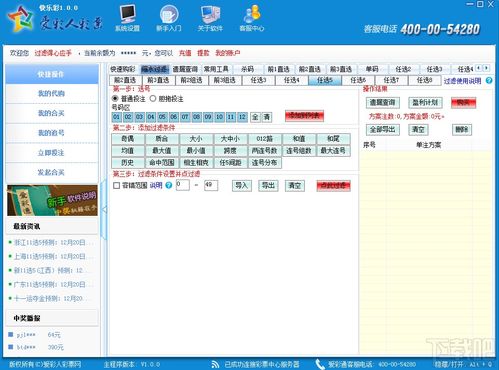This screenshot has height=370, width=499.
Task: Open the 遗漏查询 tab in top row
Action: 185,69
